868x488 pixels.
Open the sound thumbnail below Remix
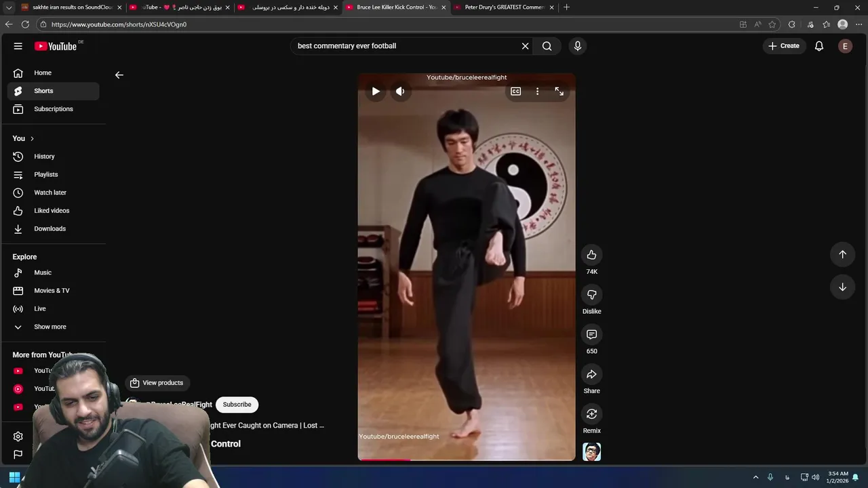[x=592, y=452]
